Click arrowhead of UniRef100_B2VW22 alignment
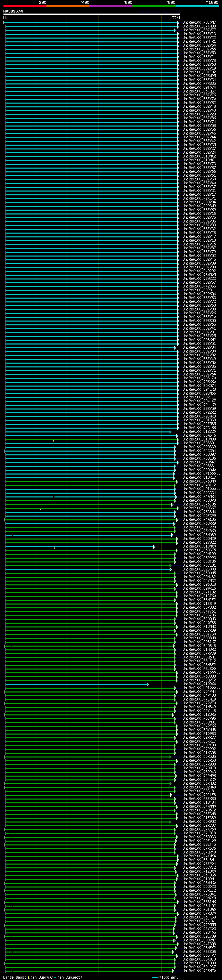 [177, 543]
